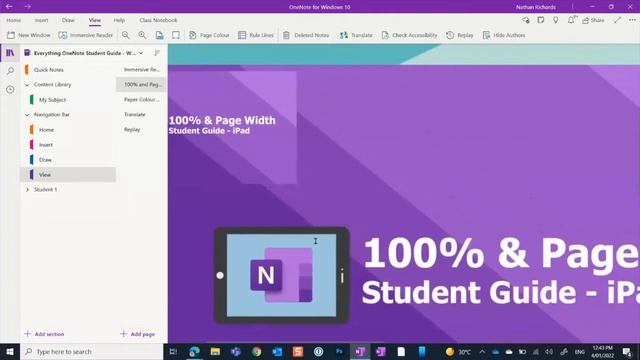Open the Insert section in sidebar
Viewport: 640px width, 360px height.
click(x=68, y=145)
